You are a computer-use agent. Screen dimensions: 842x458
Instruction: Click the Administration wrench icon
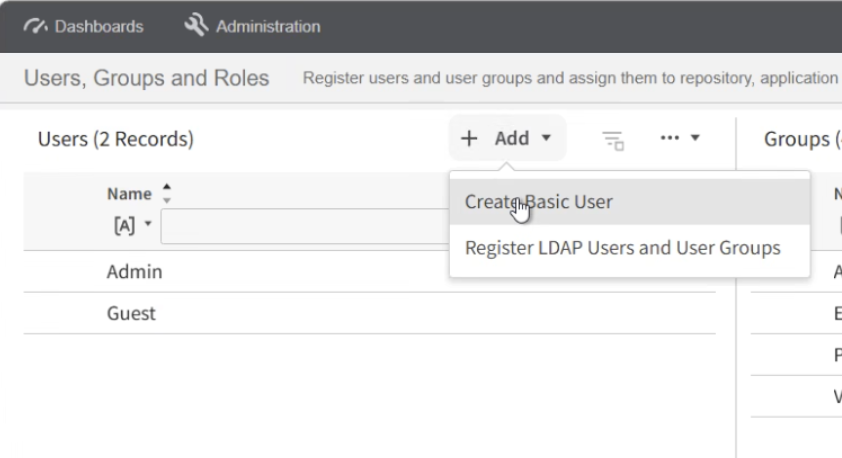pos(196,25)
